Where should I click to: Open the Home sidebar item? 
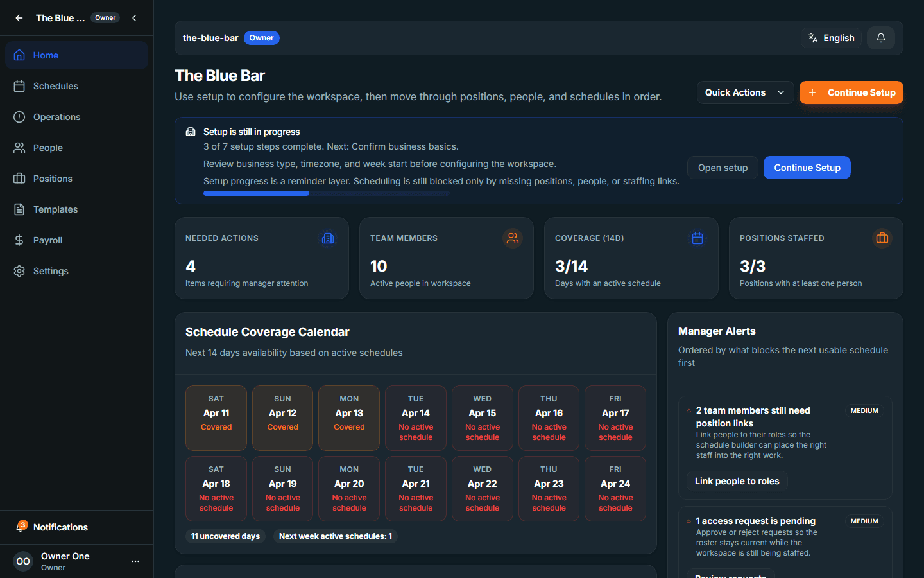pos(76,55)
